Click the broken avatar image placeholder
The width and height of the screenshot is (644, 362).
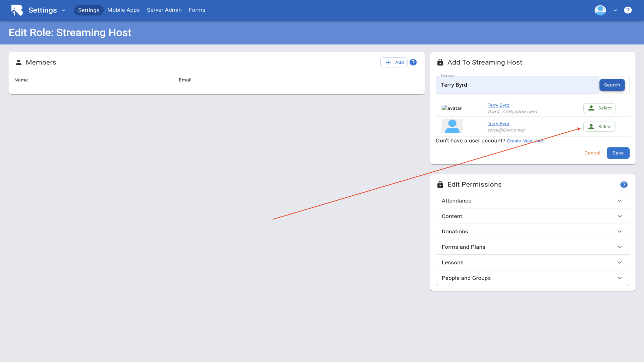pyautogui.click(x=451, y=108)
